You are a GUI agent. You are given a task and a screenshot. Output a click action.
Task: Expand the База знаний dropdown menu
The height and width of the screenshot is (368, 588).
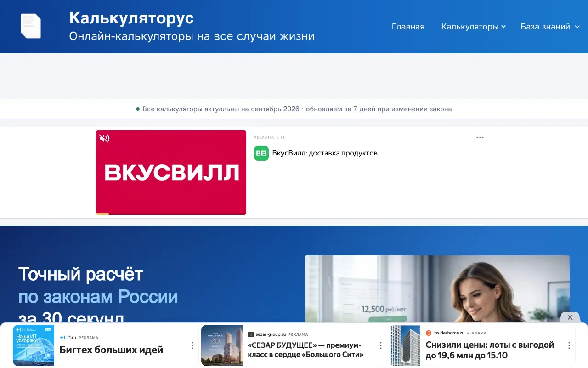coord(551,27)
